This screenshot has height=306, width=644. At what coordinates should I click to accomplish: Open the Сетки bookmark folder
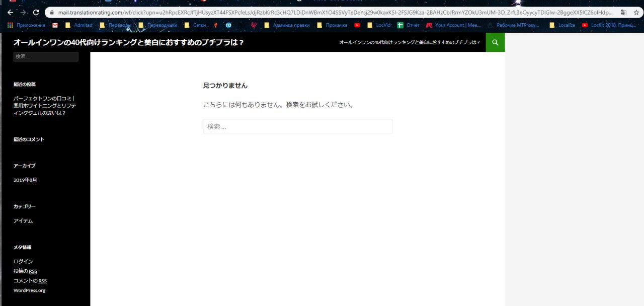pyautogui.click(x=195, y=25)
